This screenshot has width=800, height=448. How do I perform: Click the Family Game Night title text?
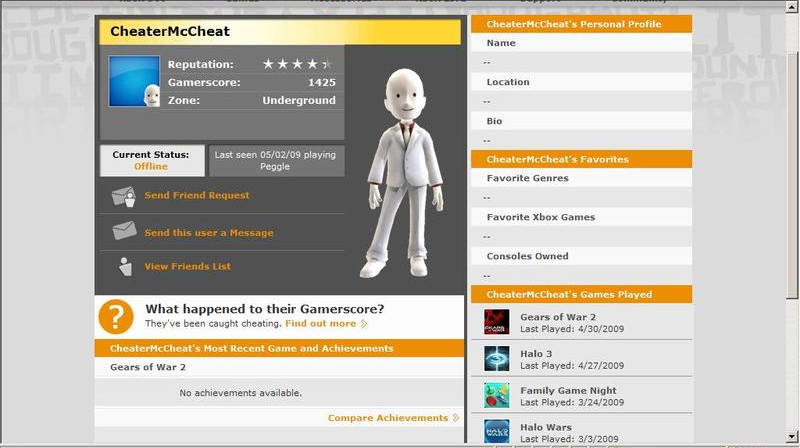[x=568, y=390]
